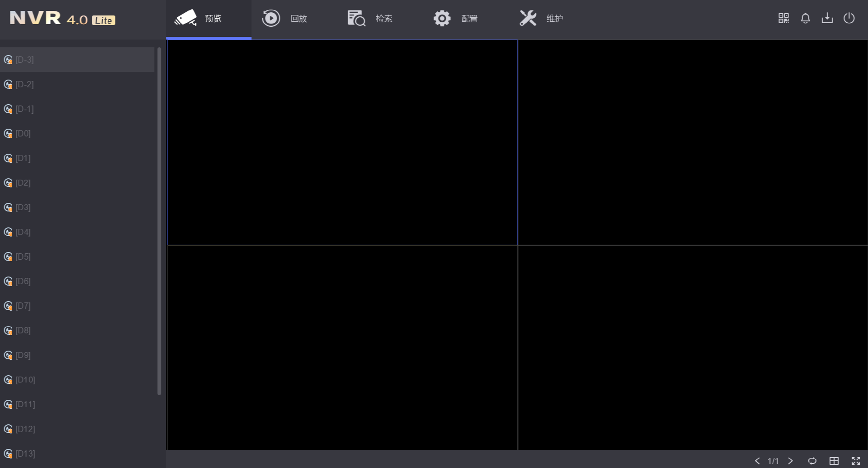Click the camera icon next to [D-3]
Screen dimensions: 868x468
pos(8,60)
